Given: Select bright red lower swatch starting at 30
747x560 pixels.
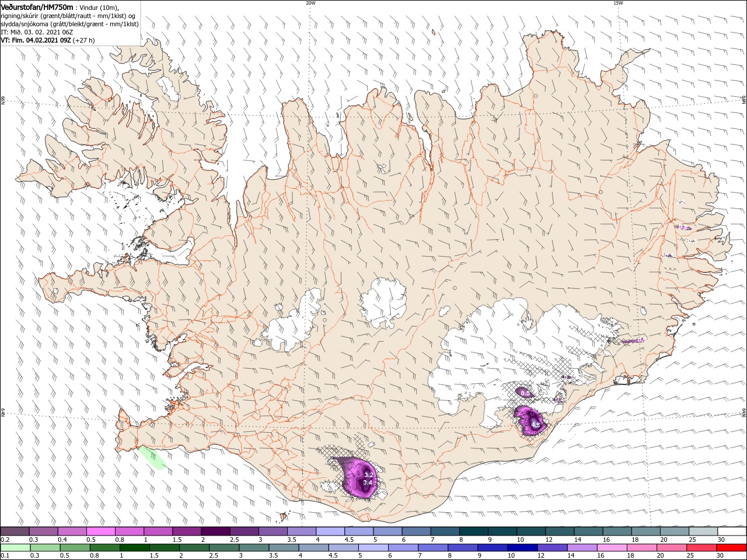Looking at the screenshot, I should tap(732, 548).
